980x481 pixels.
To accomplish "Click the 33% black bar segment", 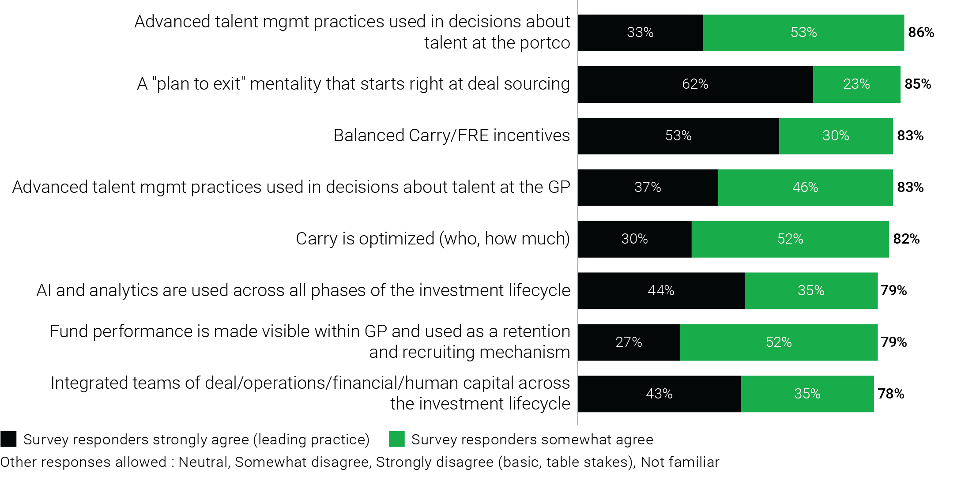I will [x=640, y=33].
